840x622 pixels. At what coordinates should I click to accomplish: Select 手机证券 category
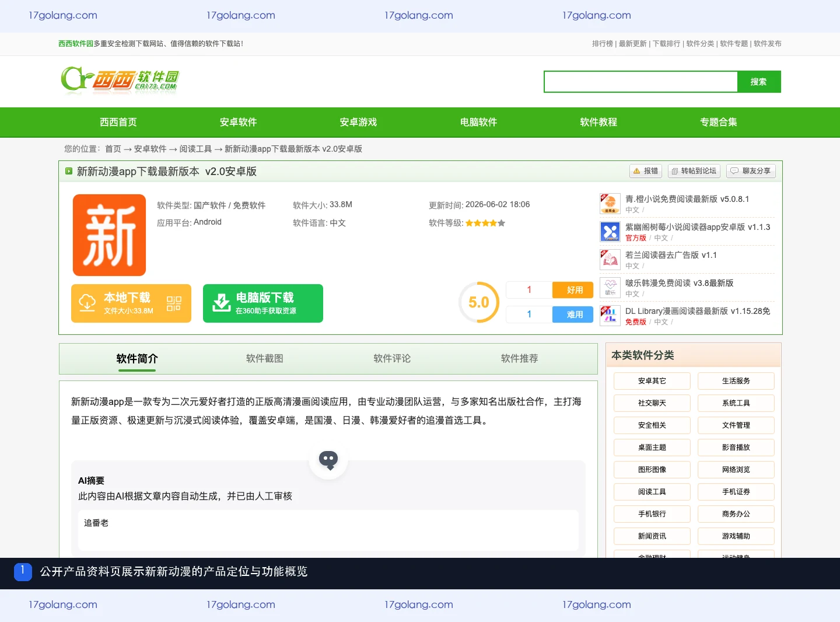(x=736, y=492)
